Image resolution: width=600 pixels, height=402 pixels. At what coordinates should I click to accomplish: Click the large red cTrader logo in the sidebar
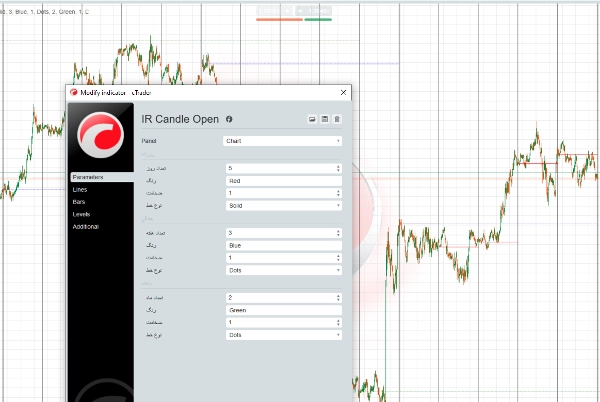(x=101, y=135)
